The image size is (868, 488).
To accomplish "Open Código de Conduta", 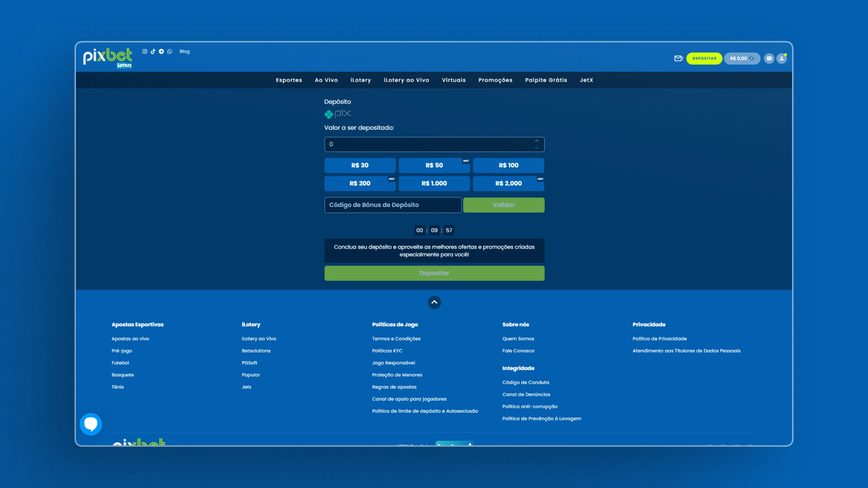I will tap(526, 383).
